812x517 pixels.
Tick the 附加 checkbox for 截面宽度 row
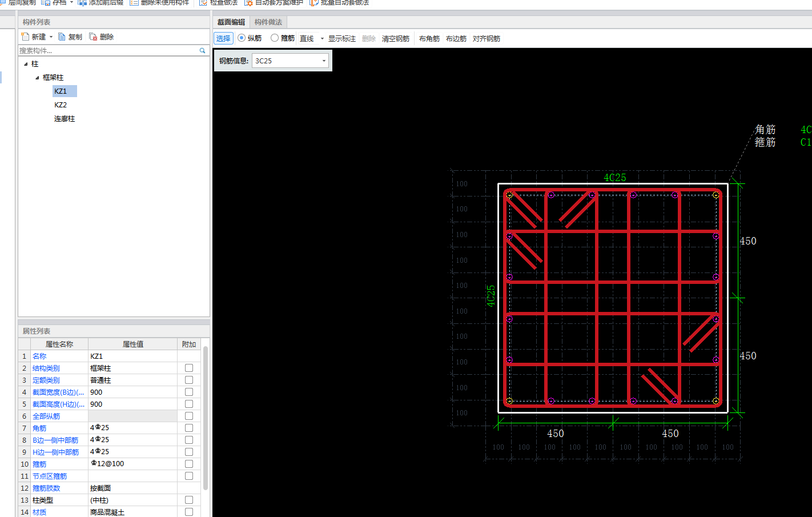click(x=189, y=392)
